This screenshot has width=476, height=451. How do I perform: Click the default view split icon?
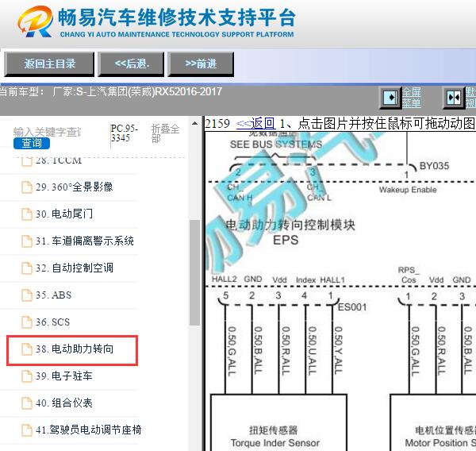454,98
